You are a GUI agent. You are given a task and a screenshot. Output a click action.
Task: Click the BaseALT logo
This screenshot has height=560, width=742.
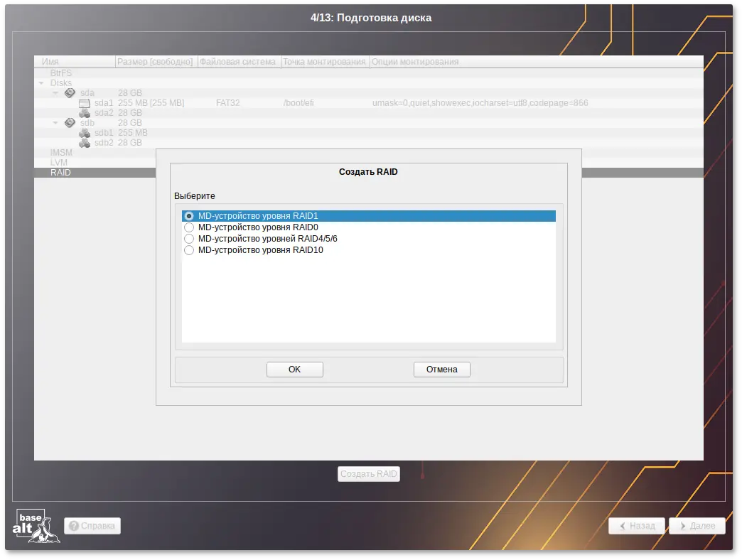point(36,526)
